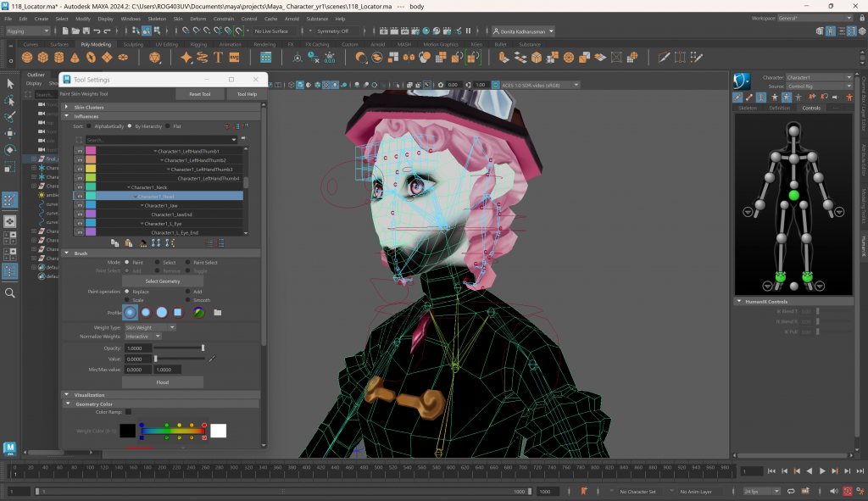Click the SVG import shelf icon

click(234, 57)
